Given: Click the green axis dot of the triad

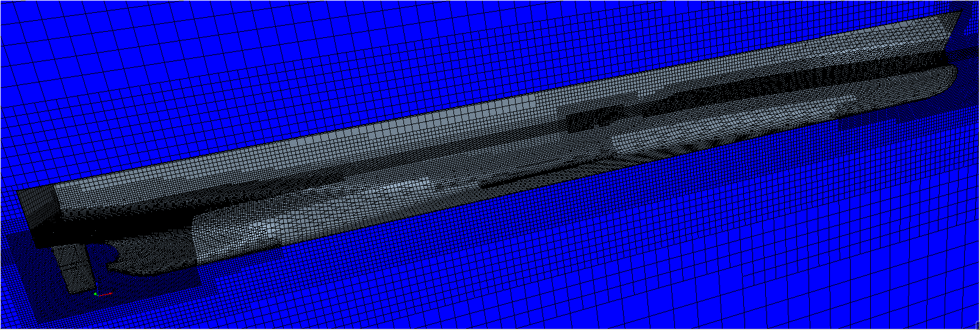Looking at the screenshot, I should pos(95,295).
